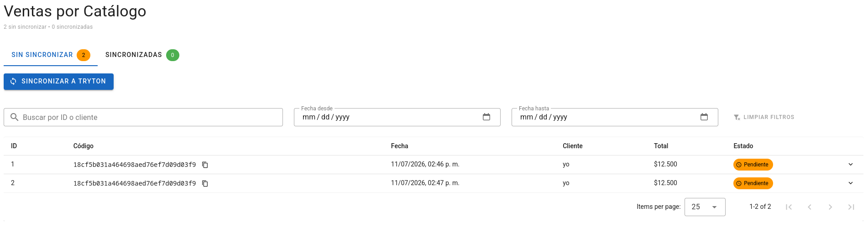Screen dimensions: 868x228
Task: Click the Pendiente status chip in row 1
Action: pyautogui.click(x=753, y=165)
